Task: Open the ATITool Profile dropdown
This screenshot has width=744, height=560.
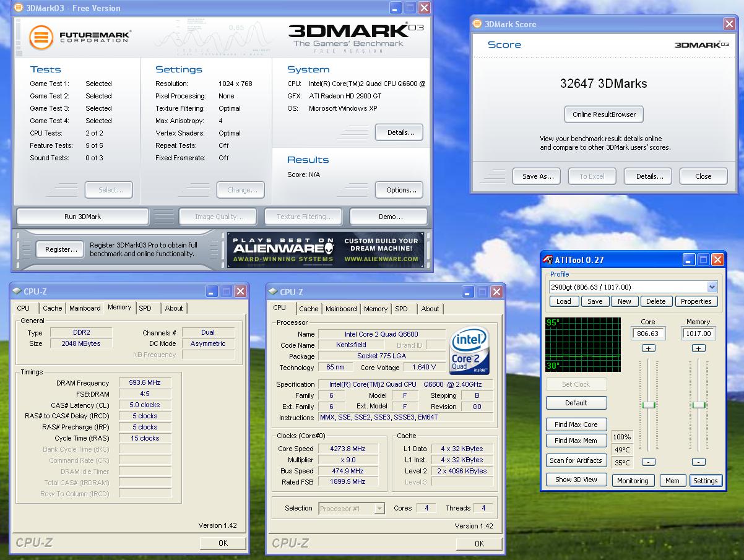Action: click(712, 287)
